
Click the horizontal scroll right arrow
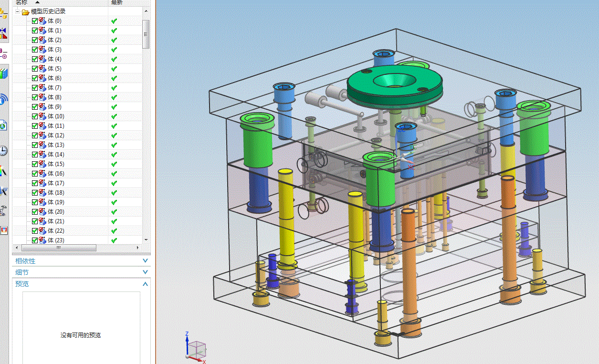pyautogui.click(x=138, y=248)
